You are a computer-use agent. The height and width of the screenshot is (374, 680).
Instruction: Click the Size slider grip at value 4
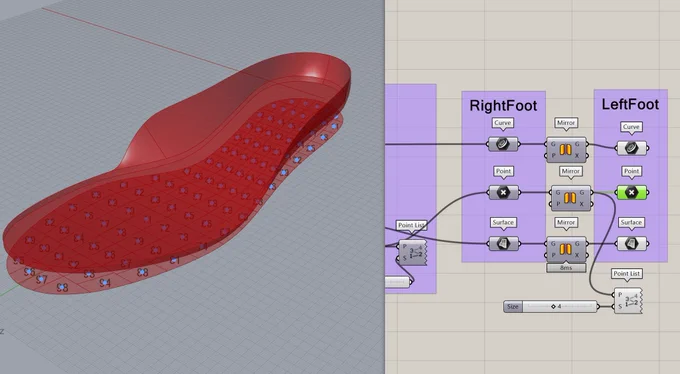tap(553, 306)
